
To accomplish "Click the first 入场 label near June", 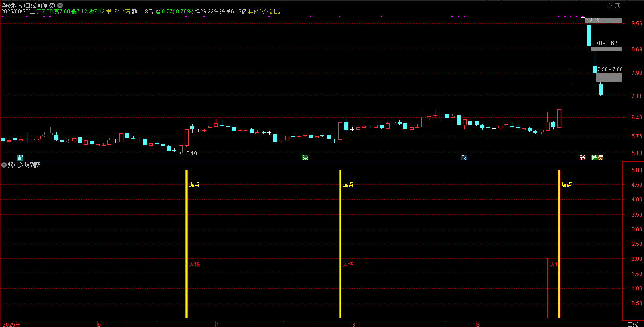I will tap(194, 265).
